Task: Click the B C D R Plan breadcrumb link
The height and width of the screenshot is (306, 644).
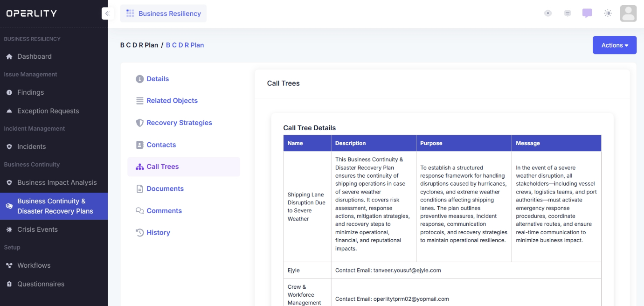Action: coord(185,45)
